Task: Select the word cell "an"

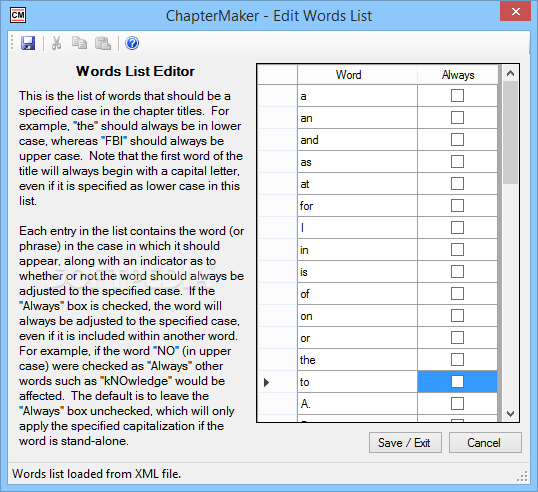Action: [x=357, y=118]
